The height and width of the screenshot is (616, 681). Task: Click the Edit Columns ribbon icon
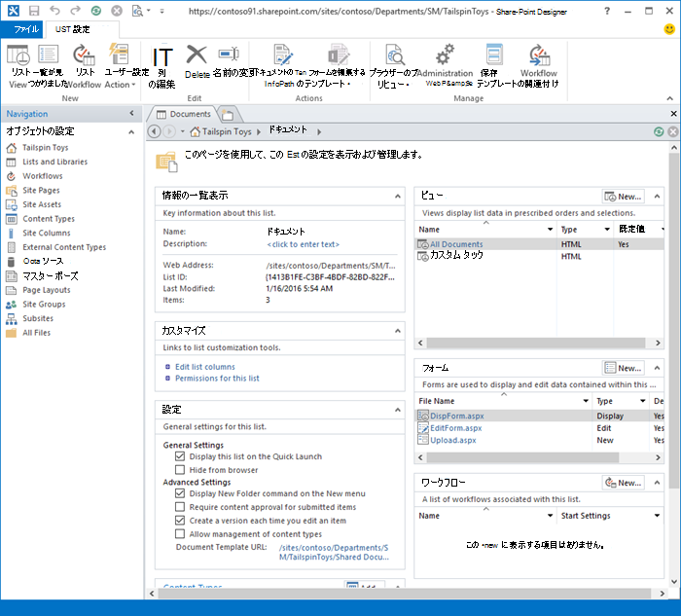[162, 56]
